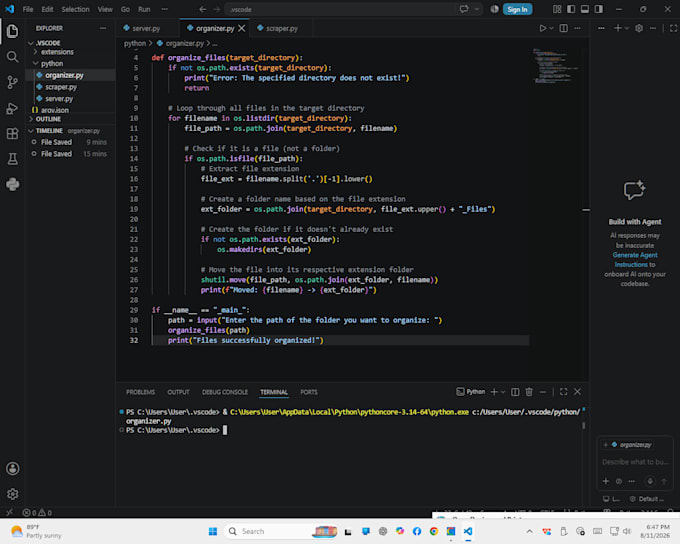Split the terminal panel
The width and height of the screenshot is (680, 544).
515,392
